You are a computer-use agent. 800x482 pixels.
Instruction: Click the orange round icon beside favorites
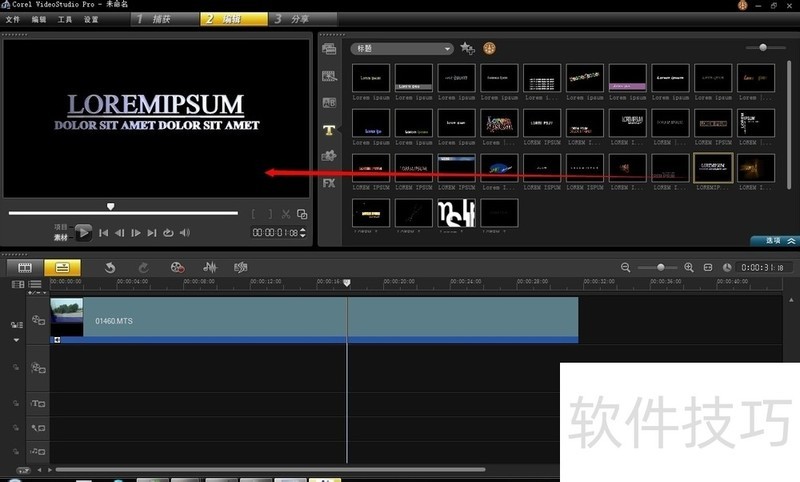click(x=489, y=48)
